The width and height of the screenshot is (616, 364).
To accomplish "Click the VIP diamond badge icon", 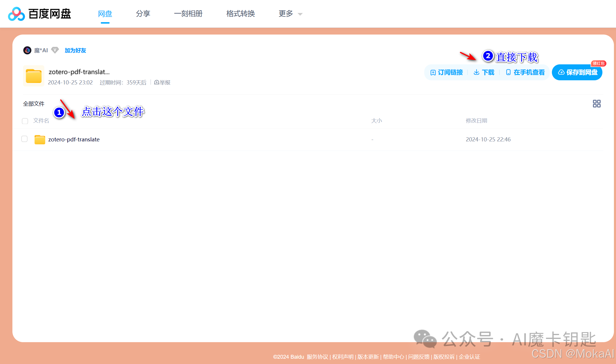I will (x=55, y=50).
